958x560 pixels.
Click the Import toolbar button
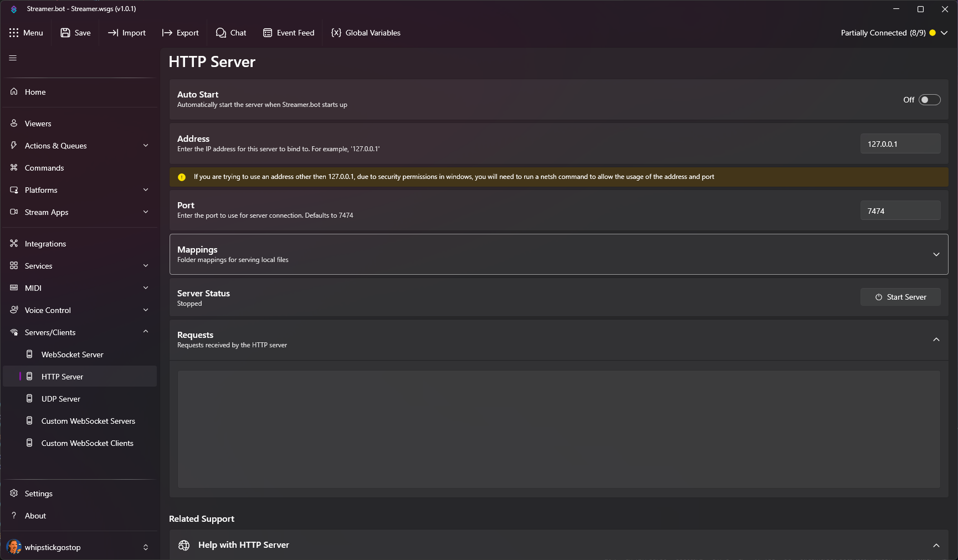pos(127,33)
